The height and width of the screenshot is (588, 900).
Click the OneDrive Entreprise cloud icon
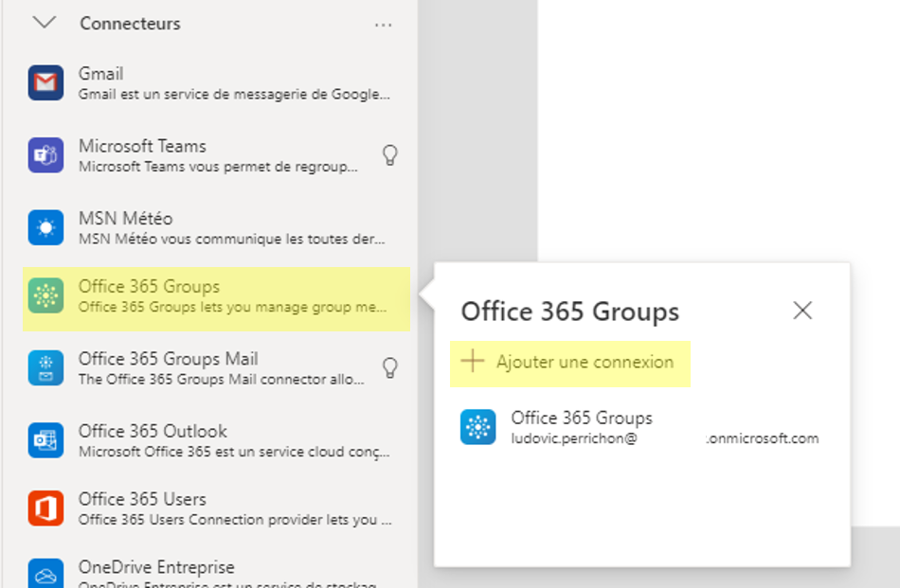pyautogui.click(x=45, y=574)
